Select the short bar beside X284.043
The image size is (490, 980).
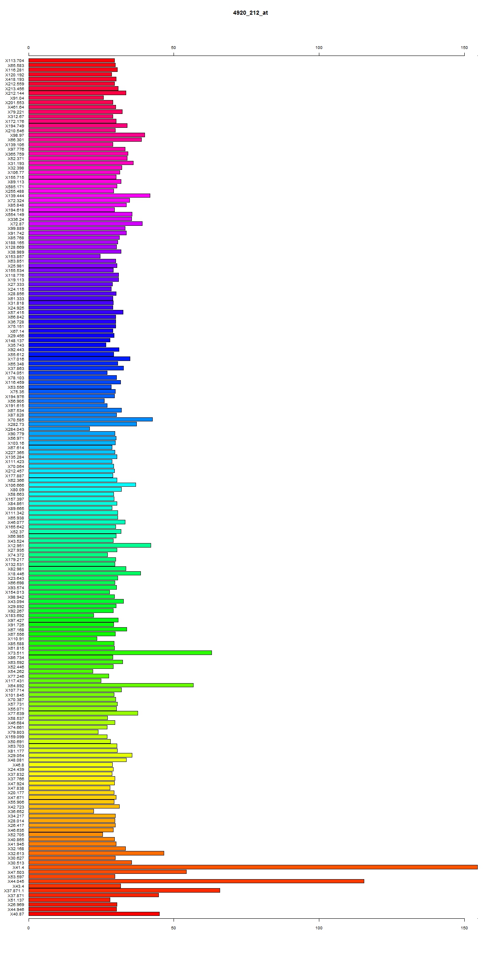click(x=59, y=429)
